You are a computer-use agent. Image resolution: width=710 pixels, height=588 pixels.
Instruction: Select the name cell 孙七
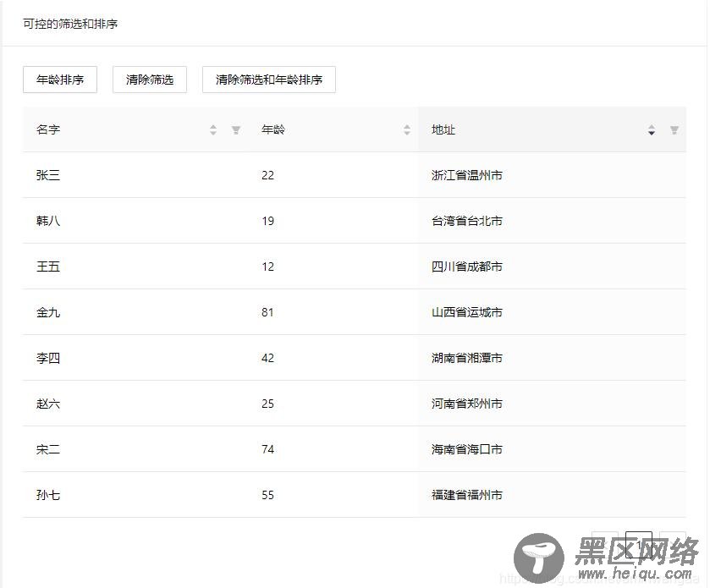(48, 495)
